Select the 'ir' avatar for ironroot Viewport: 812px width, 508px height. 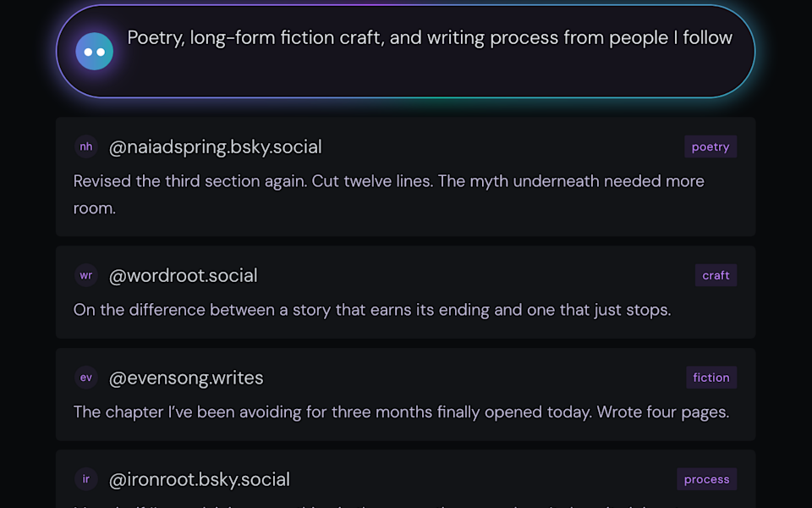click(86, 479)
